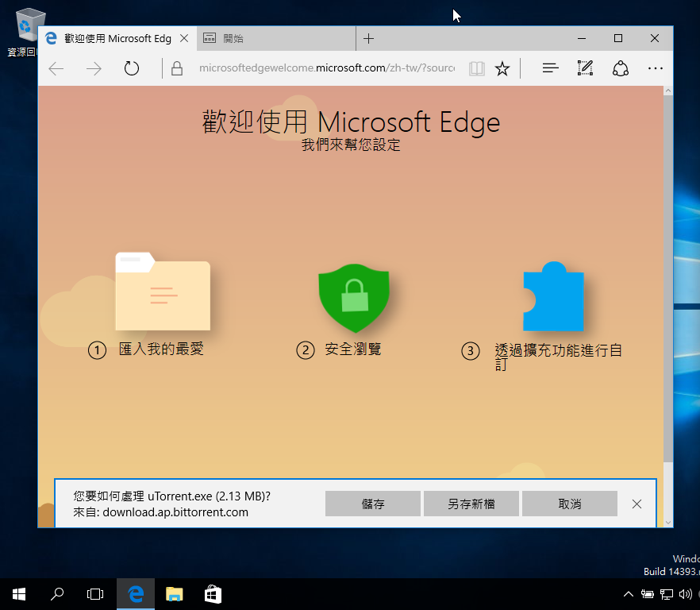This screenshot has width=700, height=610.
Task: Open File Explorer from taskbar
Action: pos(174,594)
